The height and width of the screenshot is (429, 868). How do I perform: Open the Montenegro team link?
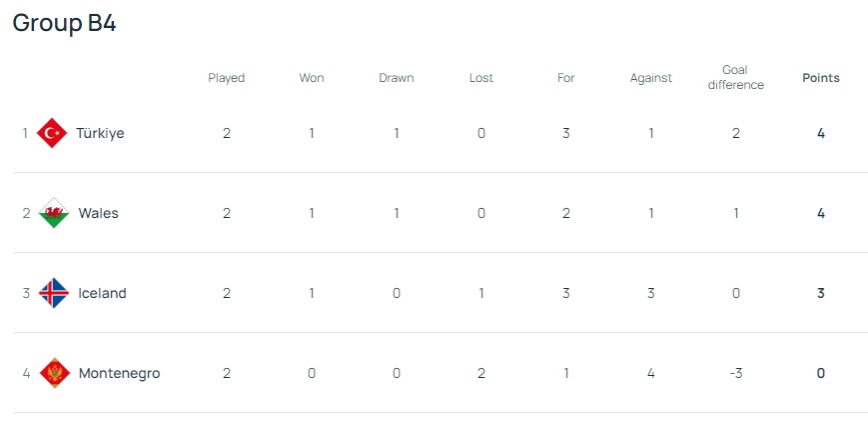click(x=119, y=373)
